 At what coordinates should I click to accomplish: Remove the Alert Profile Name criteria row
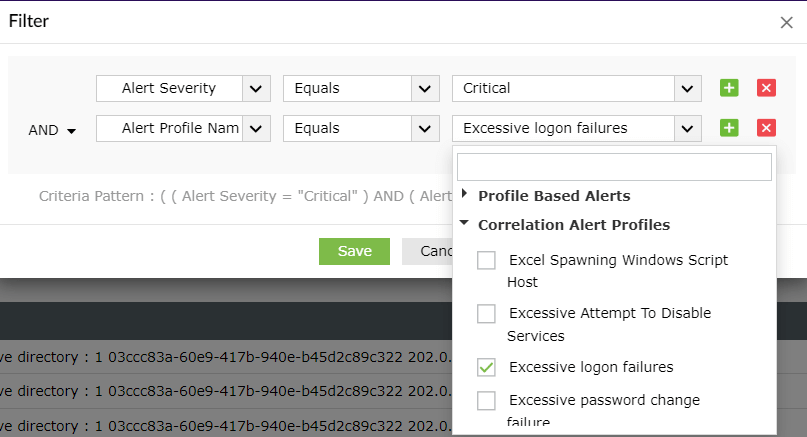pos(767,128)
